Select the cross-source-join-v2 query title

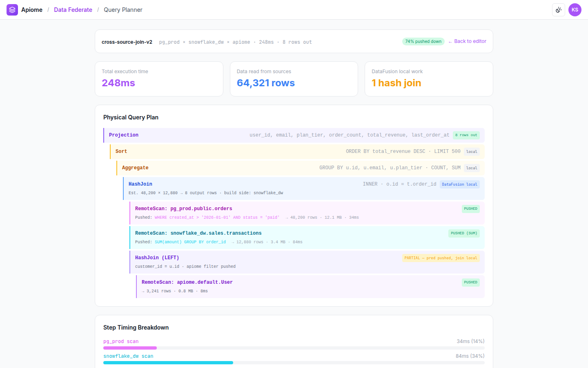[x=127, y=42]
